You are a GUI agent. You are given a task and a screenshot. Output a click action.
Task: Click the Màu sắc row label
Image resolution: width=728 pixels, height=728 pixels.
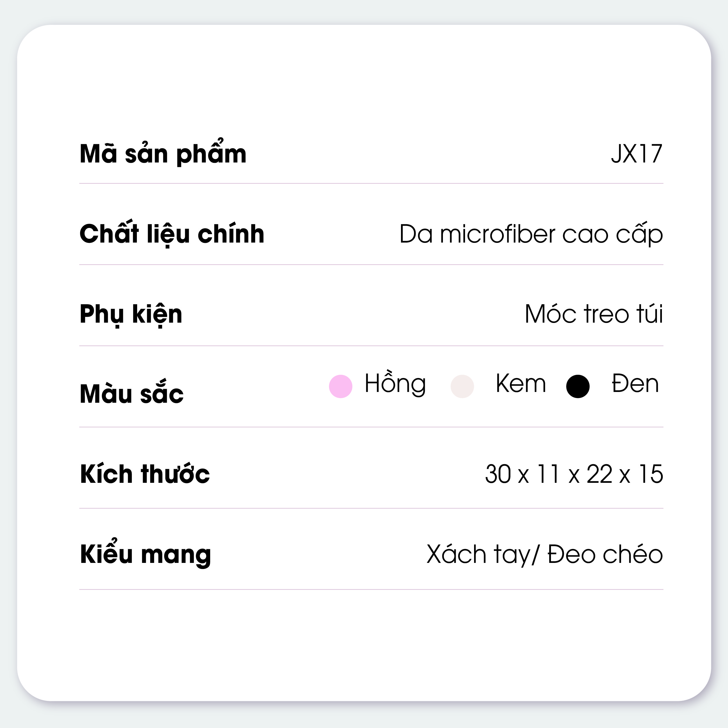(132, 394)
